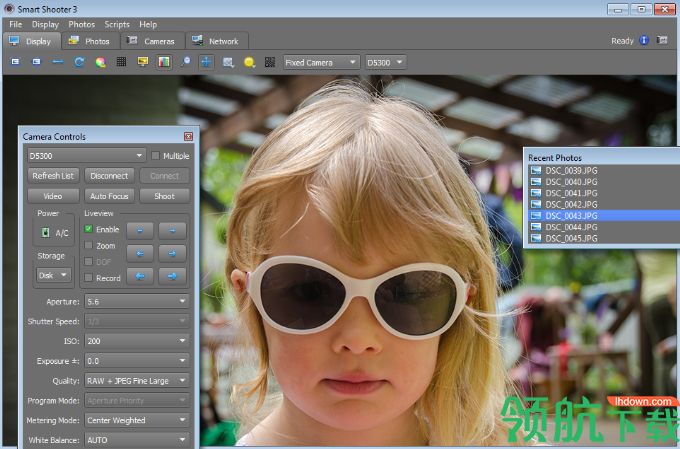The width and height of the screenshot is (680, 449).
Task: Open the Aperture 5.6 dropdown
Action: (137, 302)
